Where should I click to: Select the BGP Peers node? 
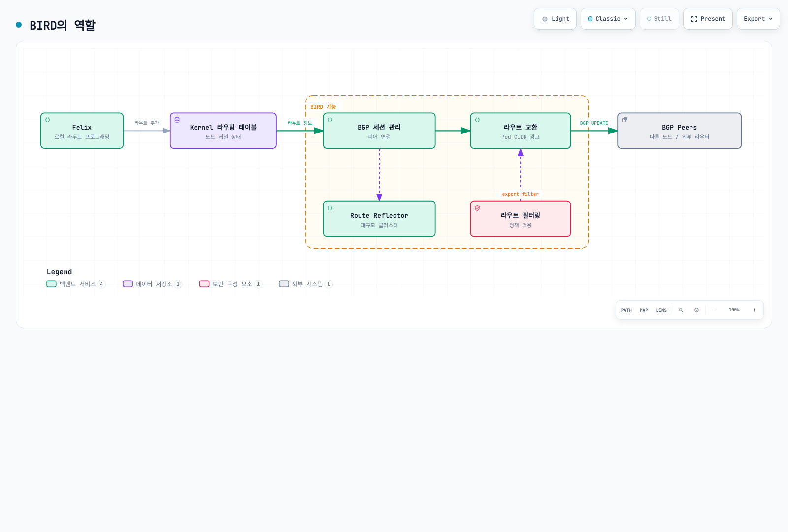(680, 131)
